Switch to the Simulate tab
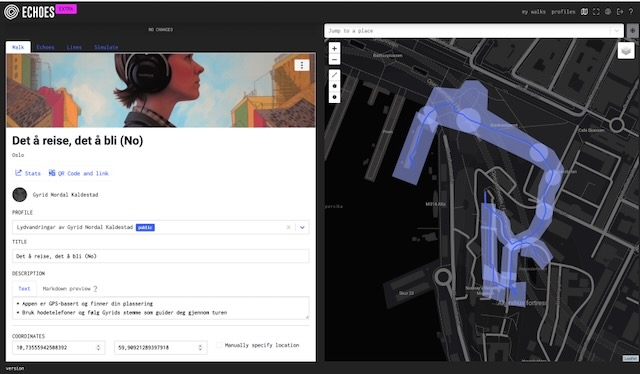This screenshot has width=640, height=374. coord(106,47)
